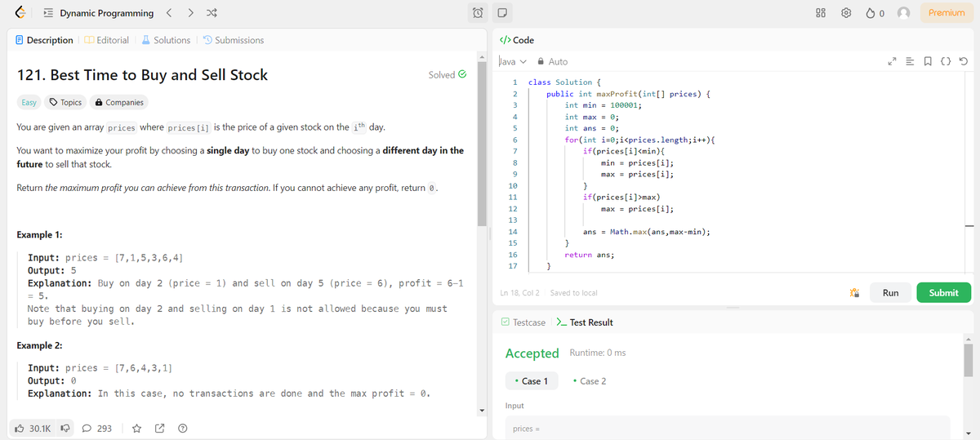Click the Easy difficulty badge

[29, 102]
